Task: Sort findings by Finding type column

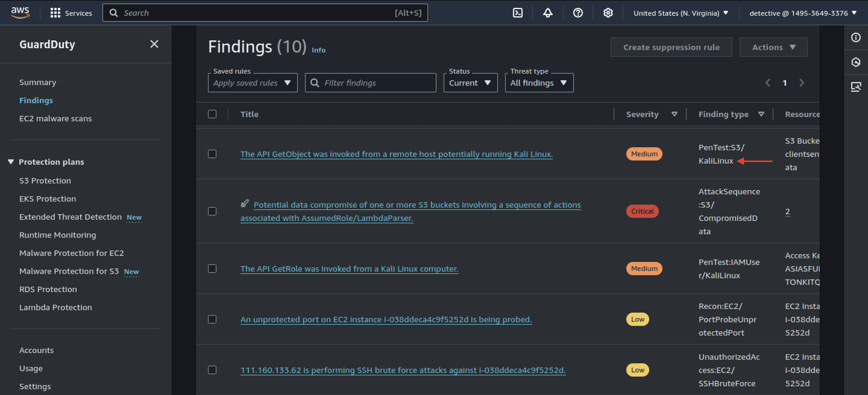Action: click(761, 114)
